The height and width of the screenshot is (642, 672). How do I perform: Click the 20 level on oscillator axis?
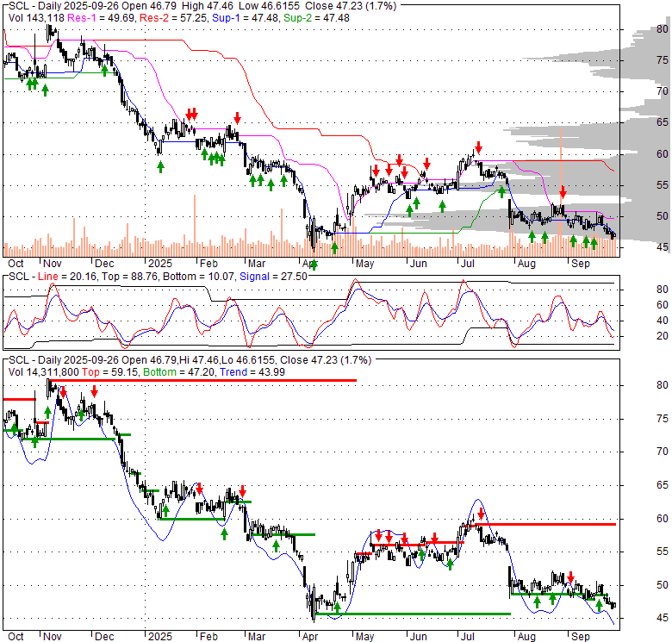pos(663,336)
